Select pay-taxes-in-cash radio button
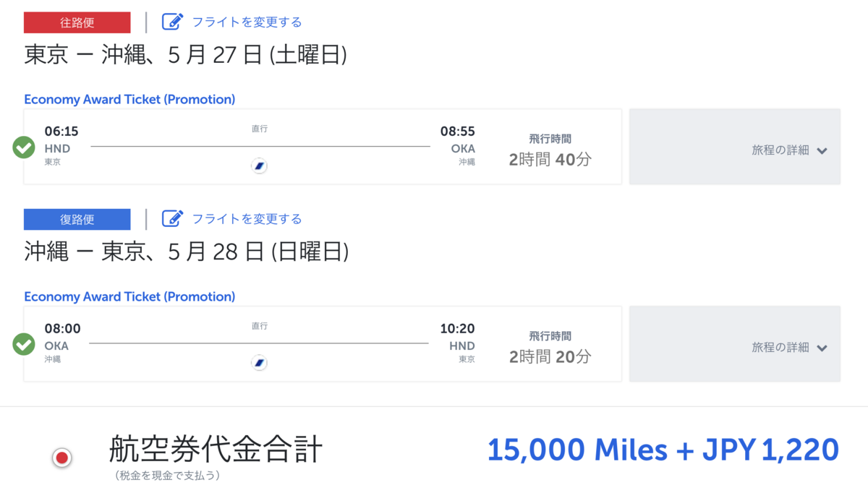 click(x=62, y=457)
